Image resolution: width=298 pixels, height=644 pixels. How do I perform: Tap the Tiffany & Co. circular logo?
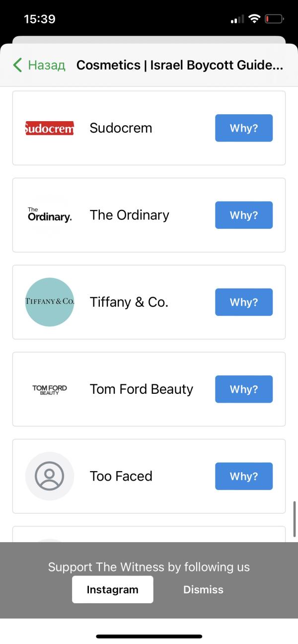click(x=49, y=302)
